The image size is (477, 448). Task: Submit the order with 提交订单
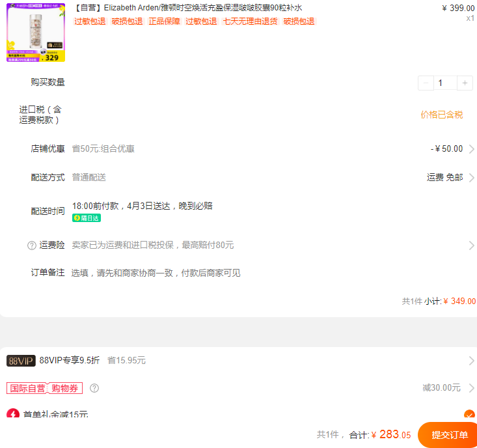tap(449, 434)
